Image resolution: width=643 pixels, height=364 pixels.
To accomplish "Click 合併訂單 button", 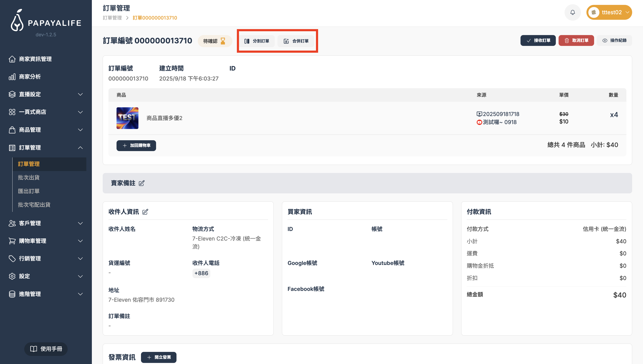I will 296,41.
